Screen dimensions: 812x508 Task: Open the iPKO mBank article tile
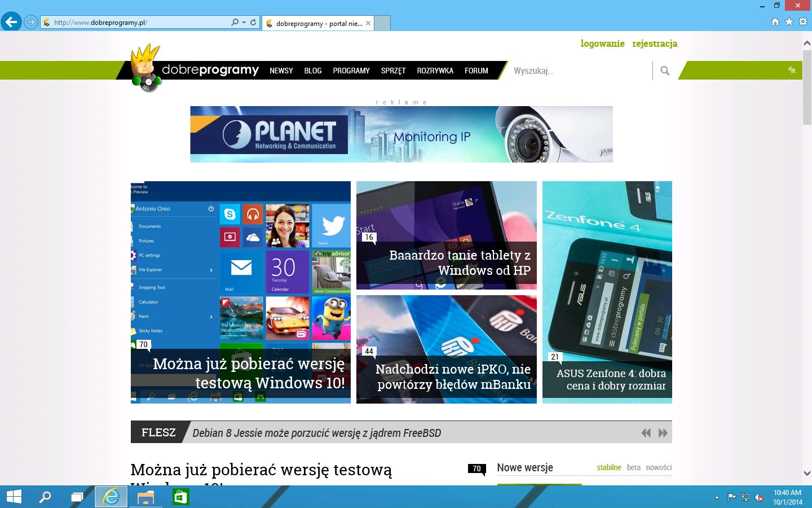tap(447, 349)
